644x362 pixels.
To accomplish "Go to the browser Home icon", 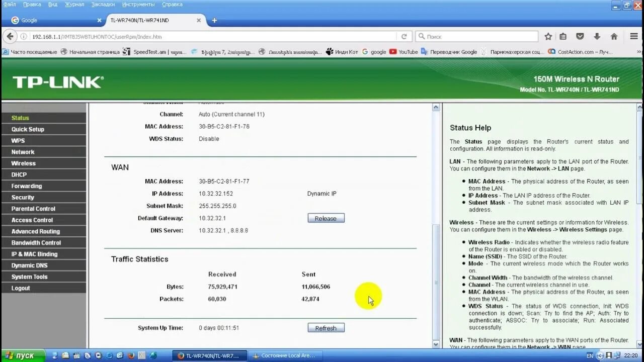I will click(x=614, y=37).
